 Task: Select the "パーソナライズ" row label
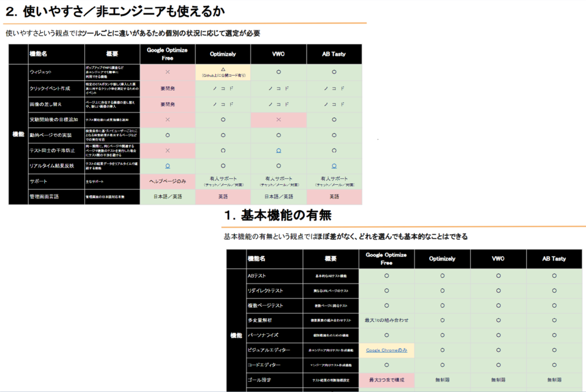pos(263,335)
